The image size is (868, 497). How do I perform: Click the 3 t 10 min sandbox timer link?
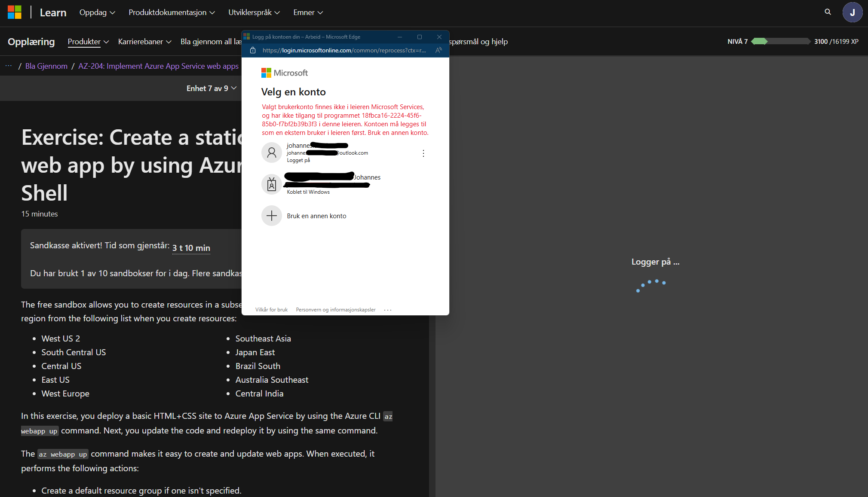(x=190, y=248)
